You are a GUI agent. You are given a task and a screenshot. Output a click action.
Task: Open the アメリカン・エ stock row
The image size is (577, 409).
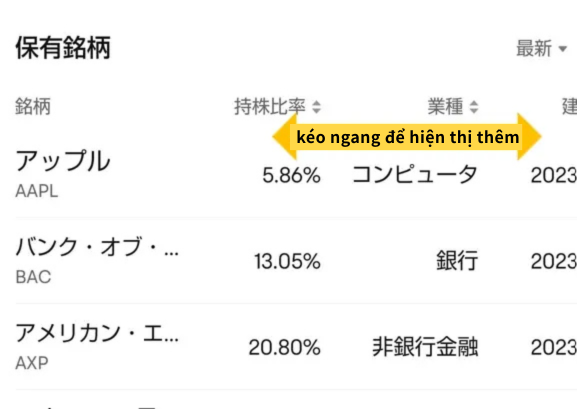coord(296,347)
